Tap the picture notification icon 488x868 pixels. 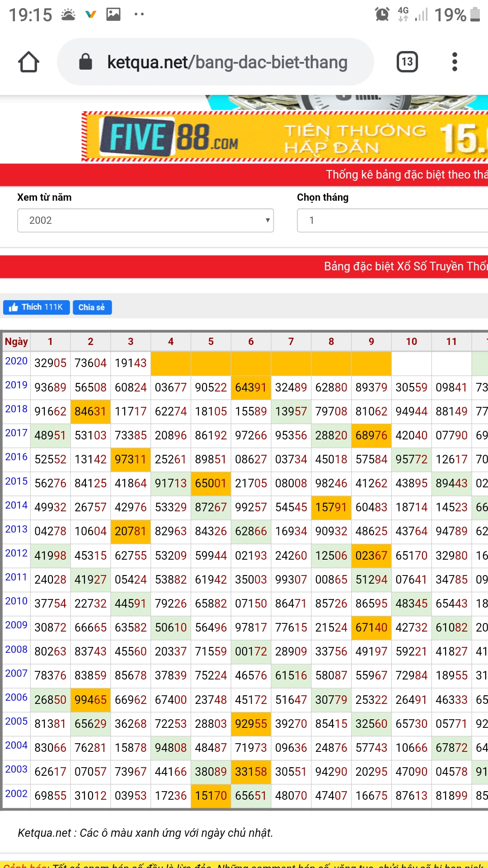point(113,14)
